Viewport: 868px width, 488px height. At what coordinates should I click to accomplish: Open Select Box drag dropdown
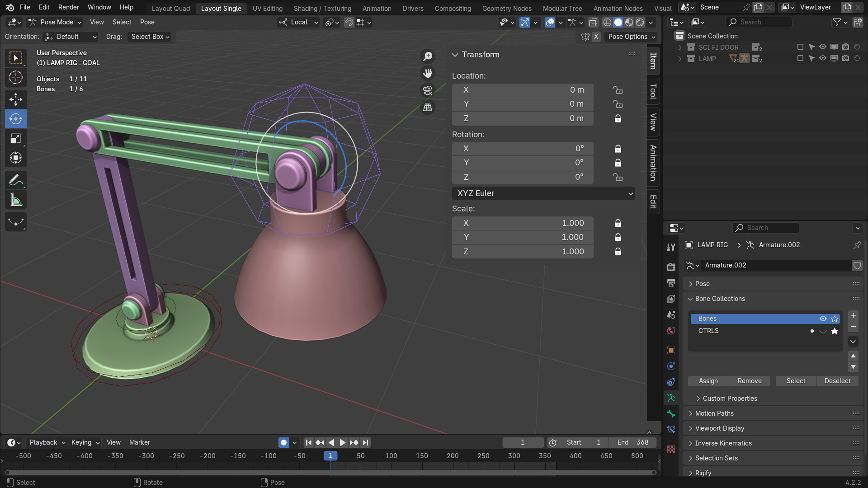(150, 37)
